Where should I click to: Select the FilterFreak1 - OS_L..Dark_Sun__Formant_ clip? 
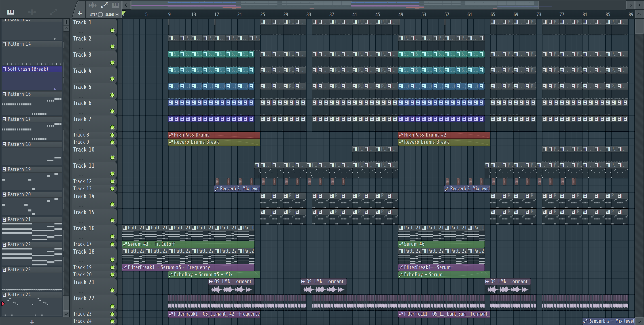[444, 314]
